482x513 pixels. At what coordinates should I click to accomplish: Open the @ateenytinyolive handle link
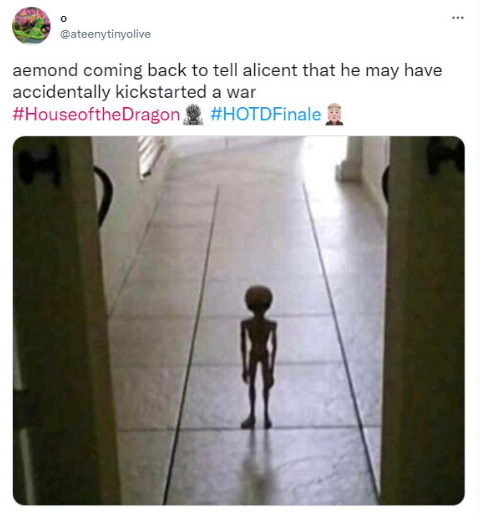(105, 34)
